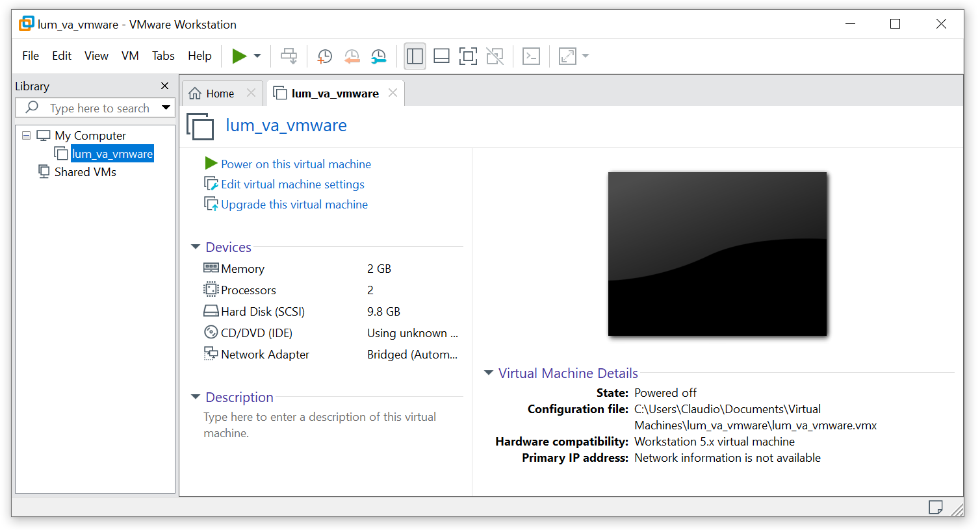Click Upgrade this virtual machine
Image resolution: width=980 pixels, height=530 pixels.
294,205
